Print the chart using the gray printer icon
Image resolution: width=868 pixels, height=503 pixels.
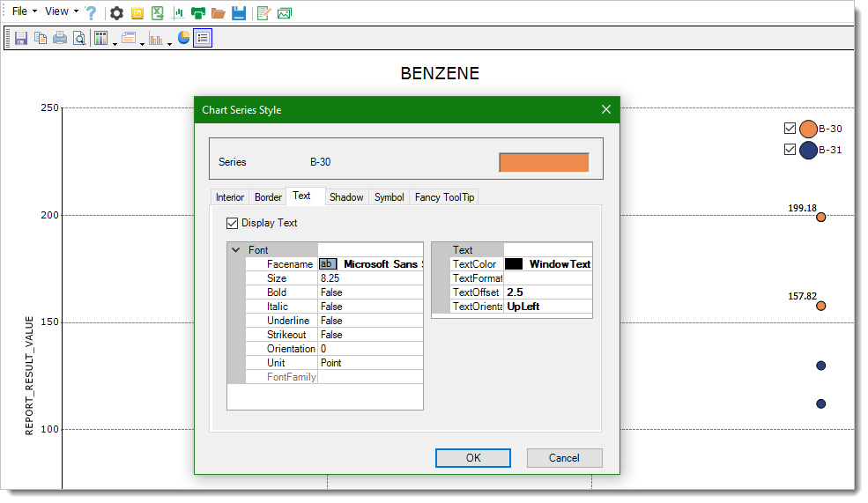click(x=60, y=38)
